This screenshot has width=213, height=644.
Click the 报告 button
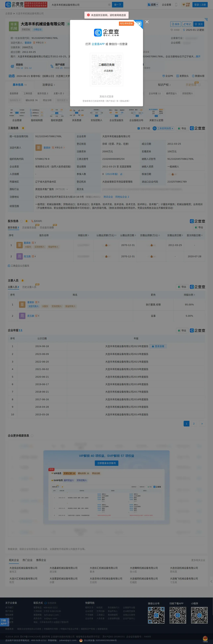[x=176, y=24]
